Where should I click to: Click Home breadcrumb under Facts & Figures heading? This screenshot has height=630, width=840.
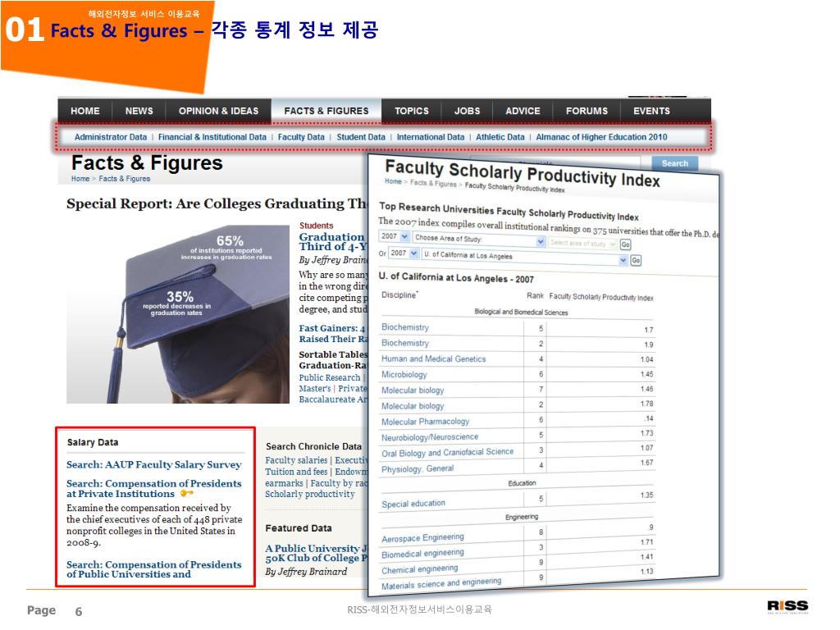pyautogui.click(x=80, y=179)
